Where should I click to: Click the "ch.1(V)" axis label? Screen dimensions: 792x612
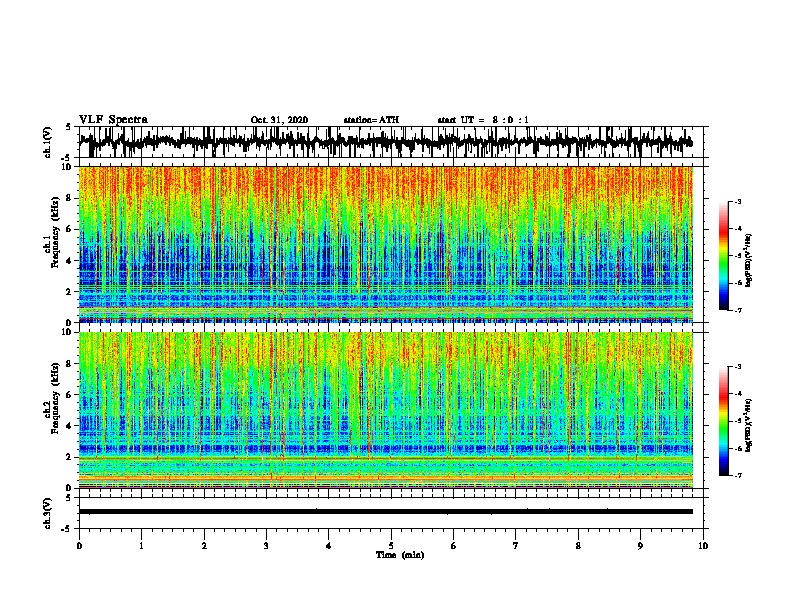[48, 142]
